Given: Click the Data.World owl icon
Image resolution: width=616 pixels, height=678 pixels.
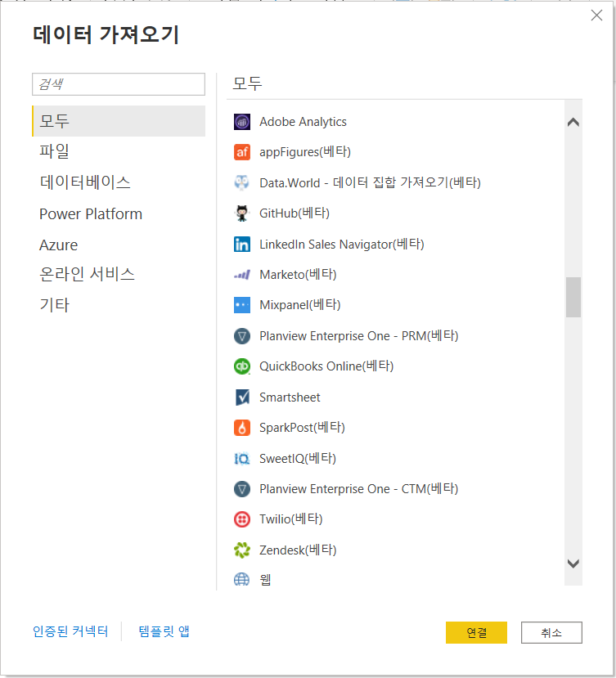Looking at the screenshot, I should click(x=242, y=183).
